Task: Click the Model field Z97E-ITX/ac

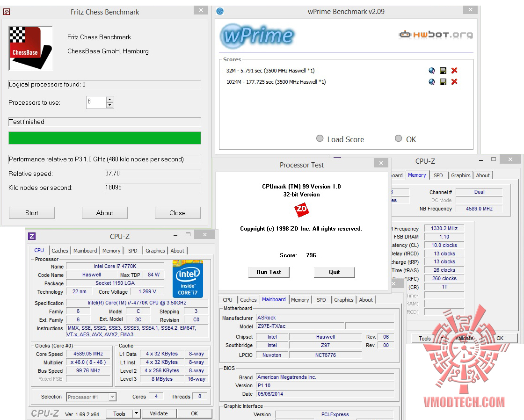Action: coord(300,326)
